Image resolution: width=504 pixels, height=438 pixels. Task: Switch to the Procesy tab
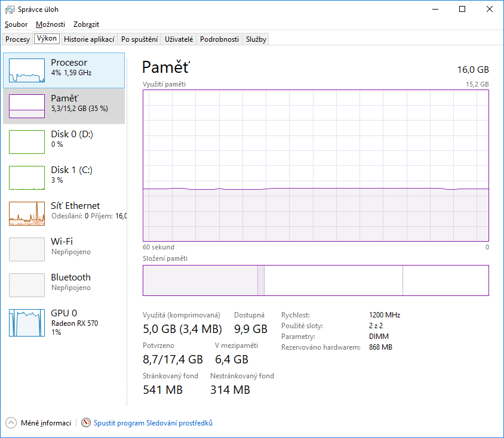click(17, 39)
